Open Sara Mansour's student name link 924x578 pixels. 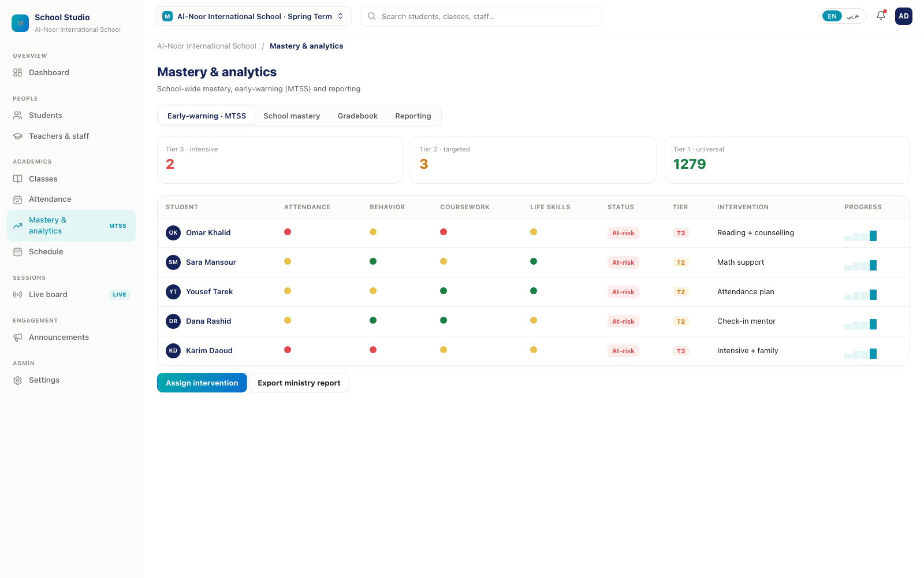[211, 262]
